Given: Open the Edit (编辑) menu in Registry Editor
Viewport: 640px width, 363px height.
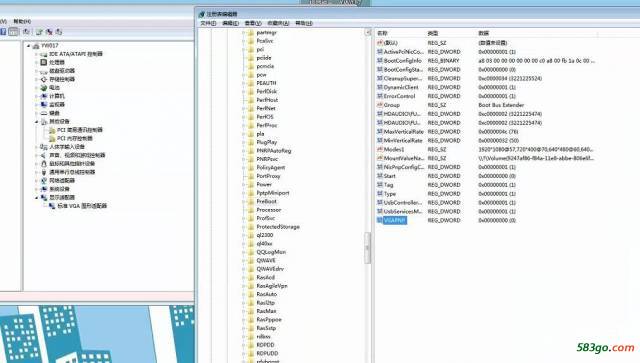Looking at the screenshot, I should [x=231, y=23].
